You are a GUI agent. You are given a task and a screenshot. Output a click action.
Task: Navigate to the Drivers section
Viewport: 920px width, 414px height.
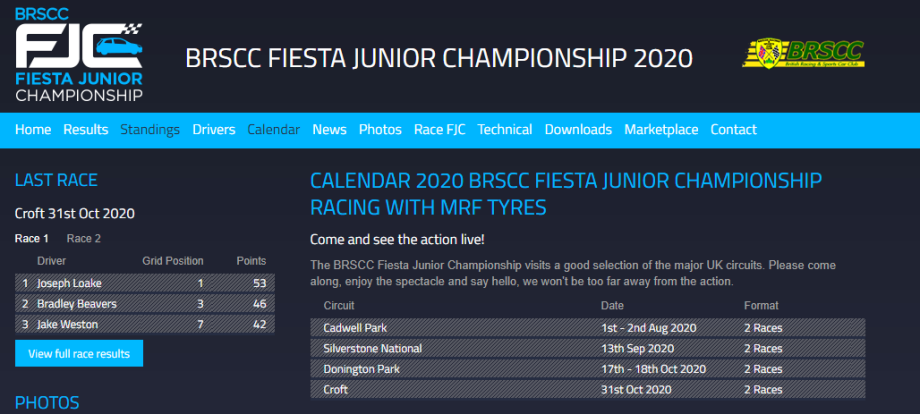[x=214, y=130]
